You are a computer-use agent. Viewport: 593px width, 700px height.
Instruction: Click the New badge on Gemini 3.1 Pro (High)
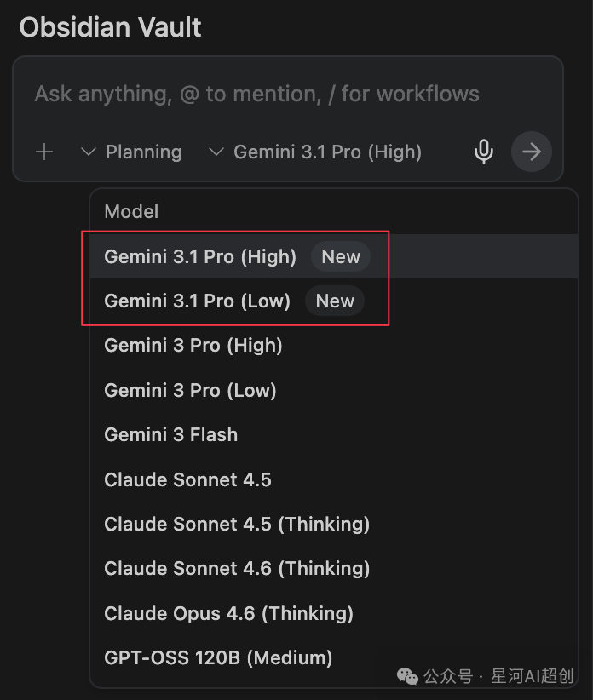[340, 256]
